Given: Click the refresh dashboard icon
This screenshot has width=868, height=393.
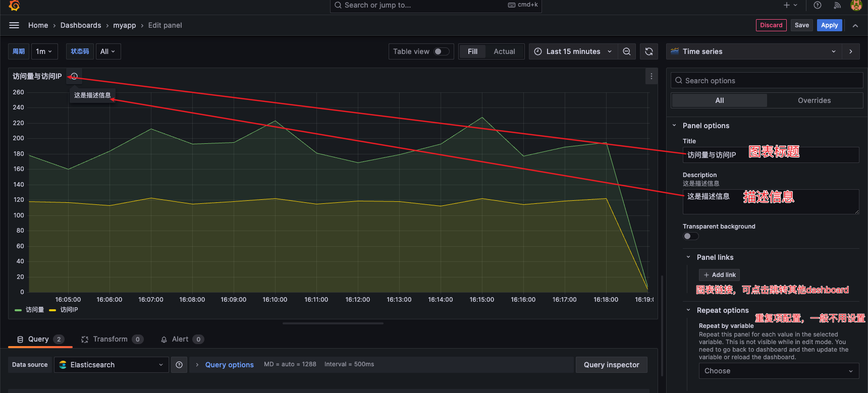Looking at the screenshot, I should pos(649,51).
